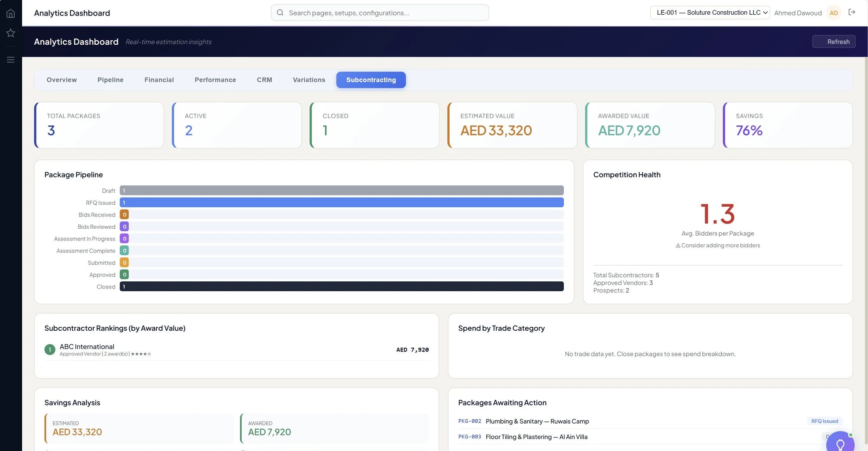Switch to the Overview tab
Image resolution: width=868 pixels, height=451 pixels.
pyautogui.click(x=62, y=80)
